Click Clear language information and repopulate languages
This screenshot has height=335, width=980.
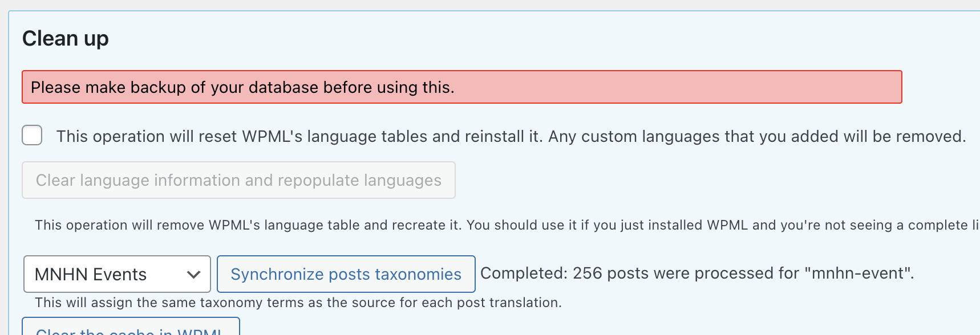point(238,180)
